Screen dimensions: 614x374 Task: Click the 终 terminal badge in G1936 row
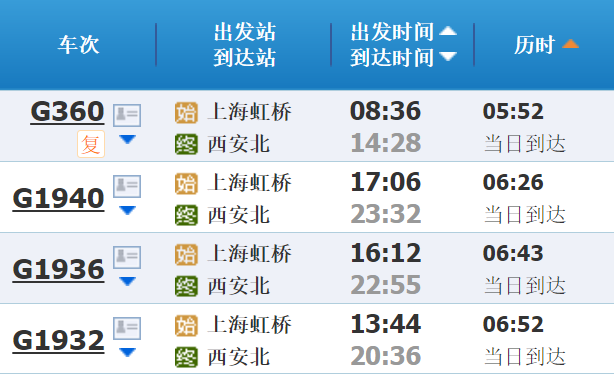point(186,286)
